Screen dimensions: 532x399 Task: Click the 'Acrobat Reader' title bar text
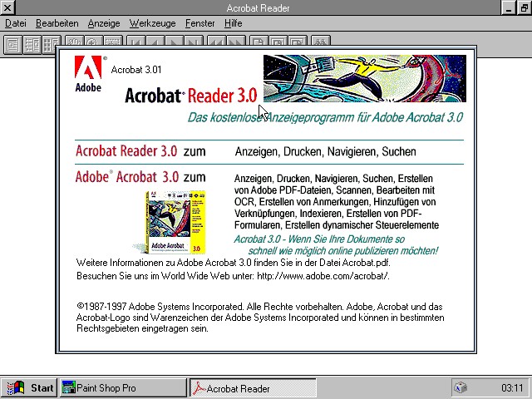point(258,7)
